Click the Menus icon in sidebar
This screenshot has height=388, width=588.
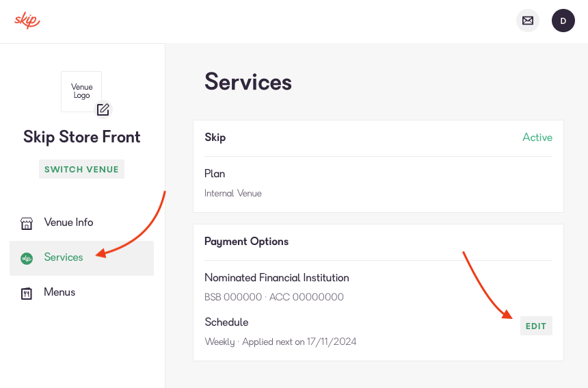(27, 294)
